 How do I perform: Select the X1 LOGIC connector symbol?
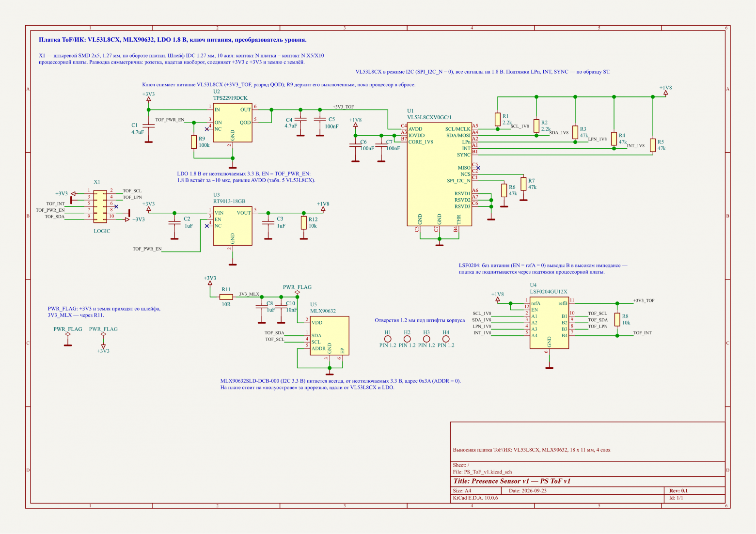click(100, 206)
